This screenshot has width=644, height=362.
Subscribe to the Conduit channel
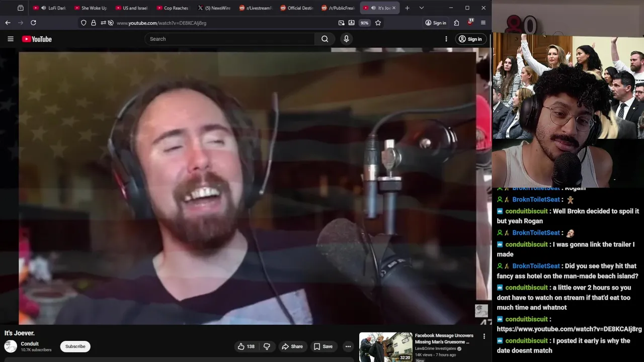click(x=75, y=346)
